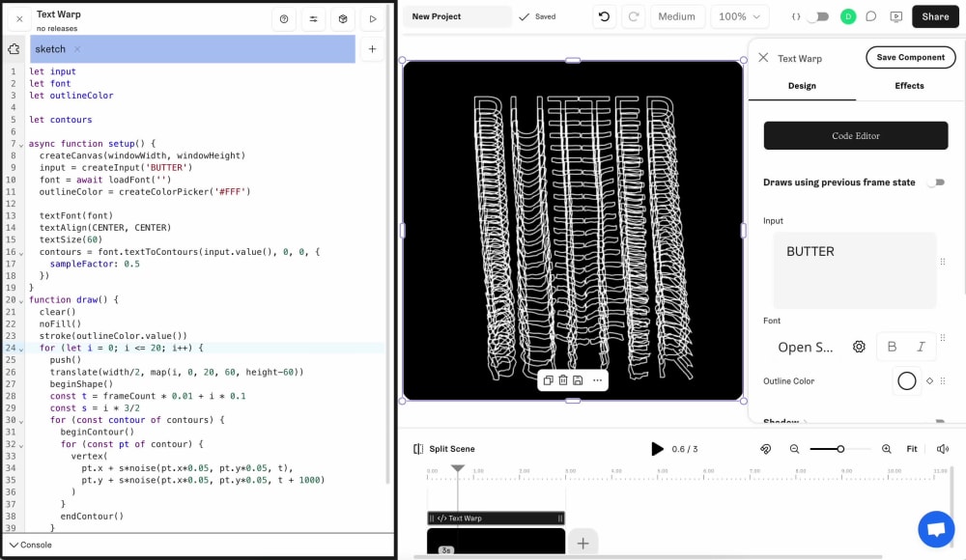Toggle timeline snapping magnet icon

coord(766,449)
